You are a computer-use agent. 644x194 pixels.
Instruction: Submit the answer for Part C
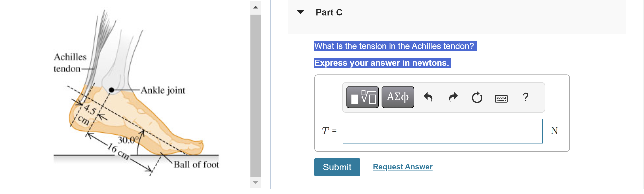tap(337, 167)
